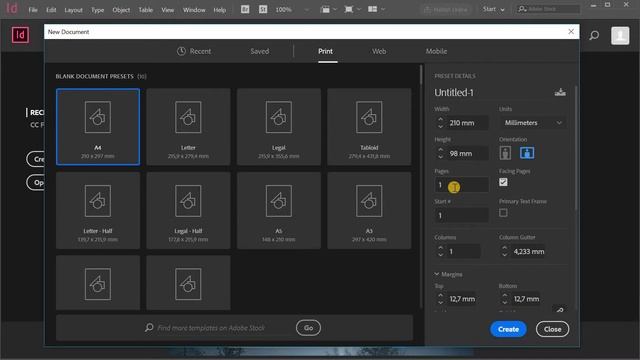Open the View menu
The height and width of the screenshot is (360, 640).
pos(167,10)
